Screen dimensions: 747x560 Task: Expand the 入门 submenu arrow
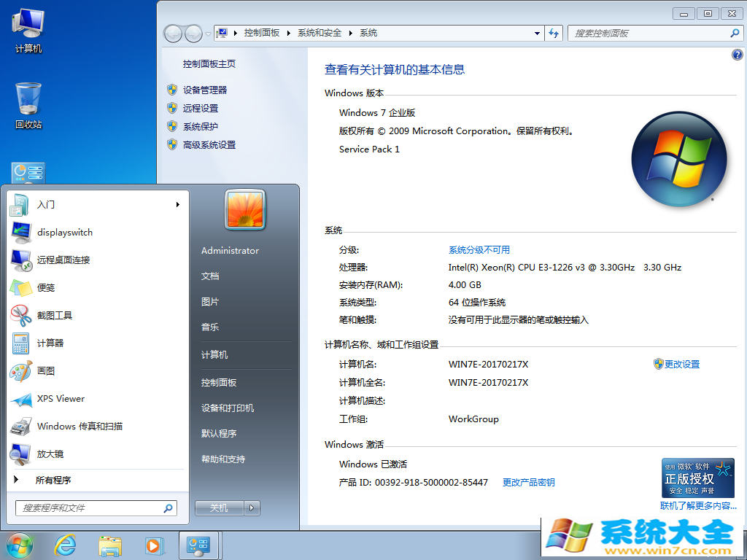[177, 205]
